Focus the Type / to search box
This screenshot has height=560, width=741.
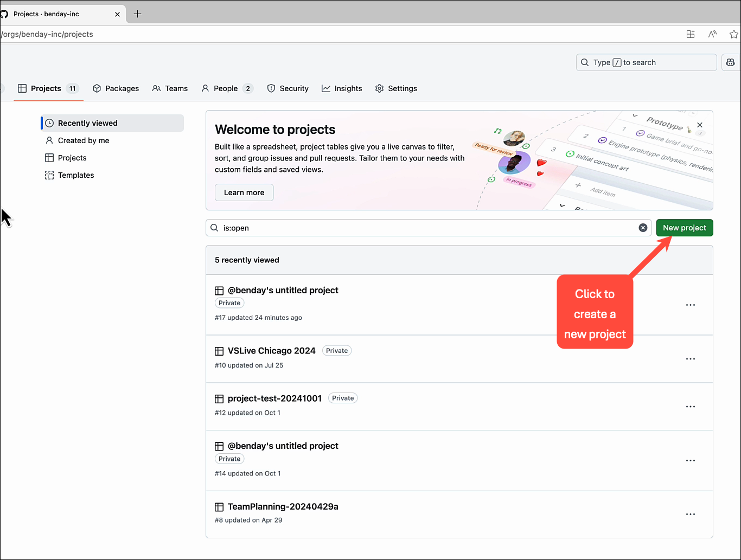coord(646,62)
